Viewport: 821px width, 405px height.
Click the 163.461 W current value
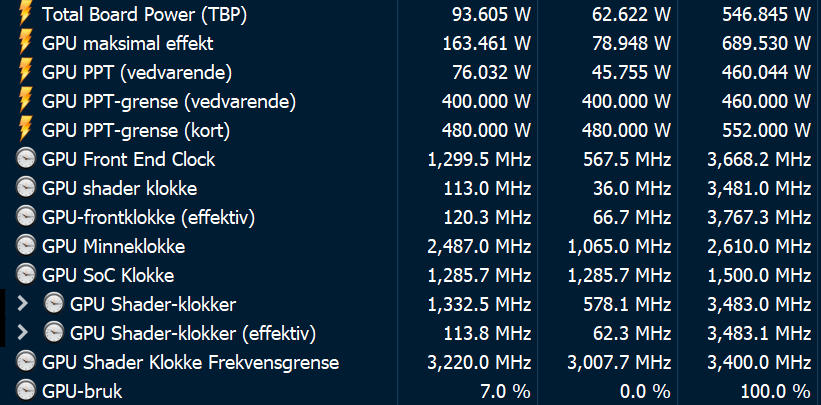click(487, 43)
